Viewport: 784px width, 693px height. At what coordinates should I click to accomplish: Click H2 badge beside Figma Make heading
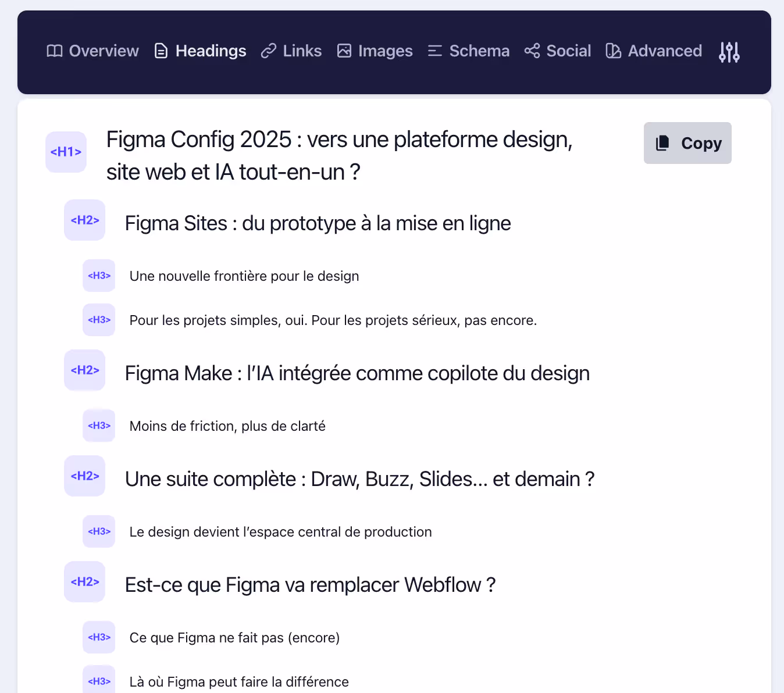point(85,370)
